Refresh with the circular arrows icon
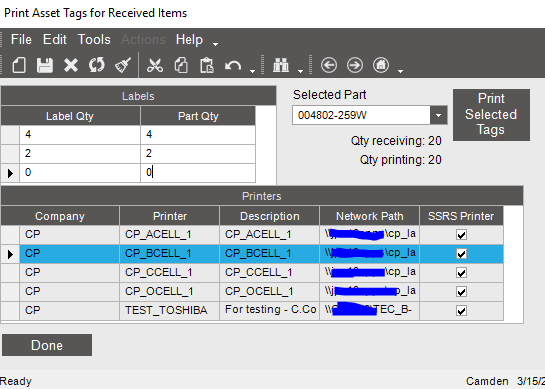545x389 pixels. 97,65
